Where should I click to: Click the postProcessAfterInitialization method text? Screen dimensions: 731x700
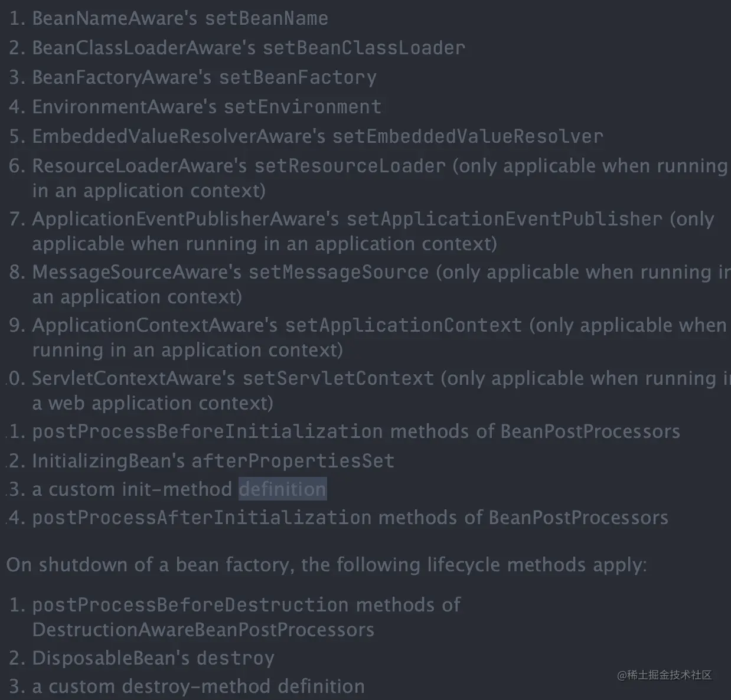coord(201,518)
